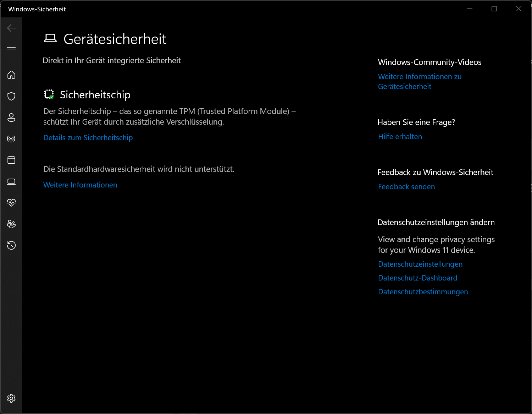Click the 'Sicherheitschip' section heading
532x414 pixels.
click(x=95, y=95)
